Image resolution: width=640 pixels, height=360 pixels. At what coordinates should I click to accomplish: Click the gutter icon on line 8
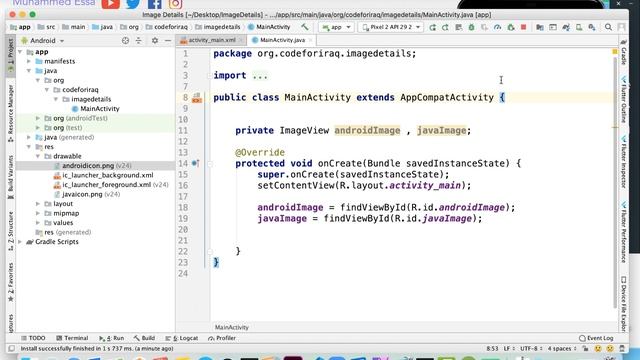tap(197, 98)
